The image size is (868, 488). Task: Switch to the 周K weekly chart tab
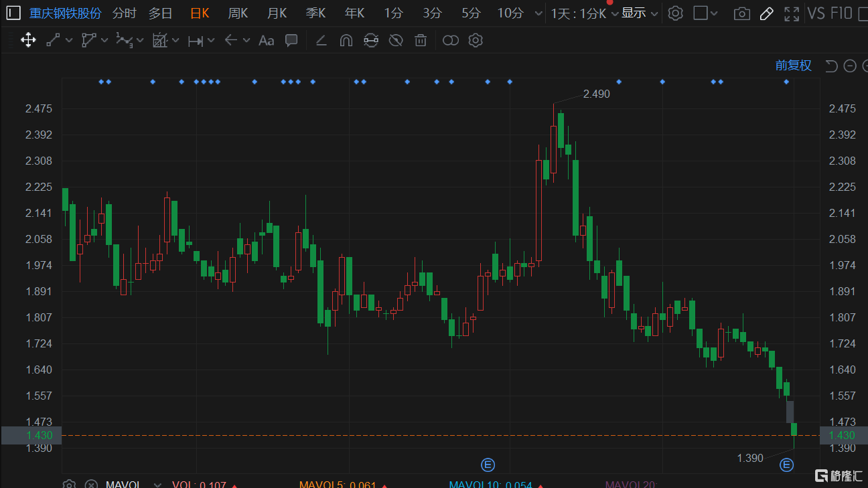coord(238,13)
